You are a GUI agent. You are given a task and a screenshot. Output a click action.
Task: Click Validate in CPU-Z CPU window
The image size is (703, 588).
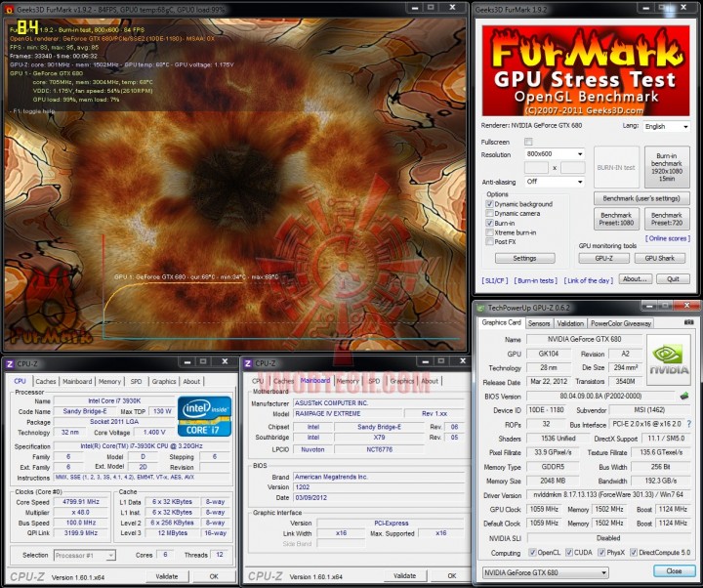(x=167, y=576)
